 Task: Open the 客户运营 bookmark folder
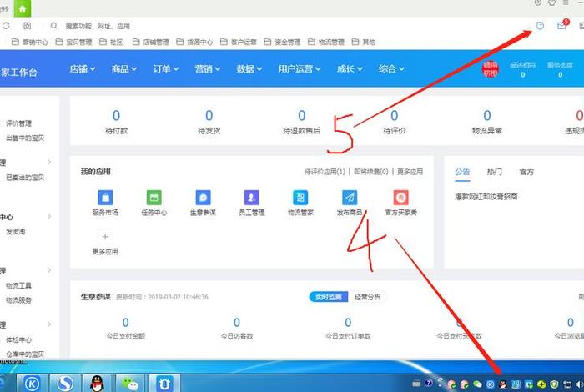[239, 42]
